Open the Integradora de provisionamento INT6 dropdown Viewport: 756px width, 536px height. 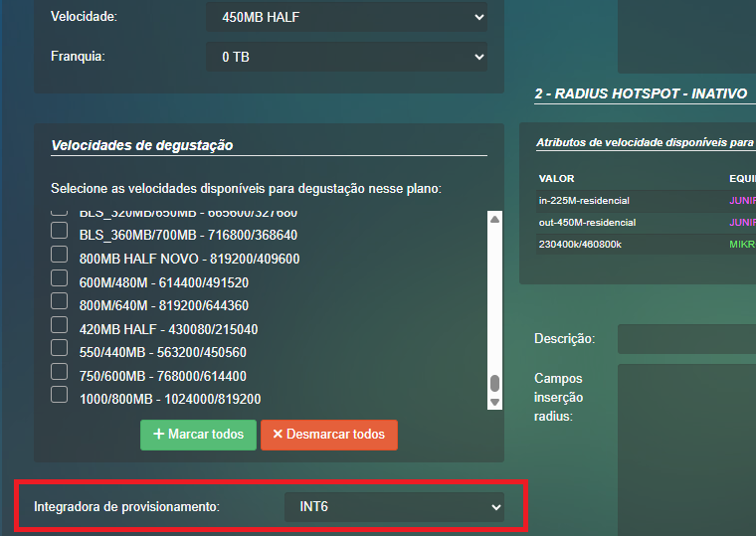(394, 506)
